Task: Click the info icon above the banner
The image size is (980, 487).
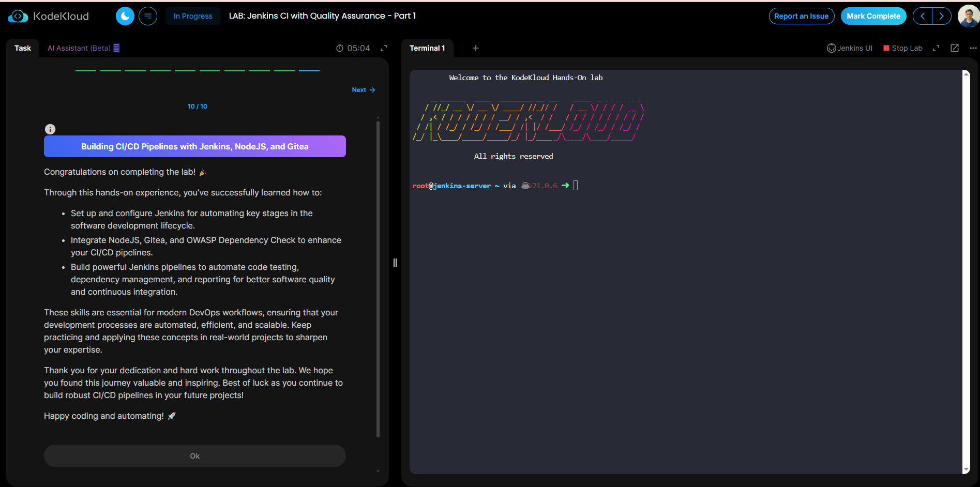Action: [50, 129]
